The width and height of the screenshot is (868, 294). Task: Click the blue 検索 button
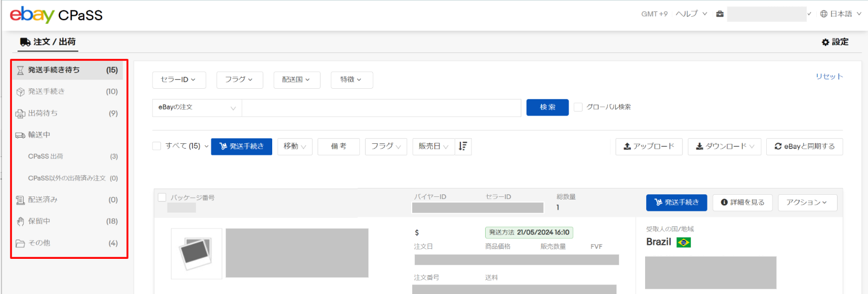pyautogui.click(x=547, y=107)
